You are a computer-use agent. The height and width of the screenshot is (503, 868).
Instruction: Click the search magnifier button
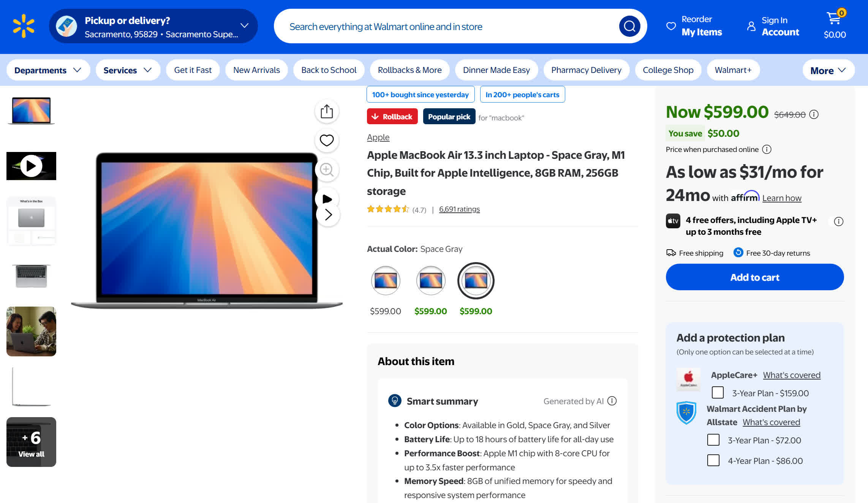tap(629, 26)
